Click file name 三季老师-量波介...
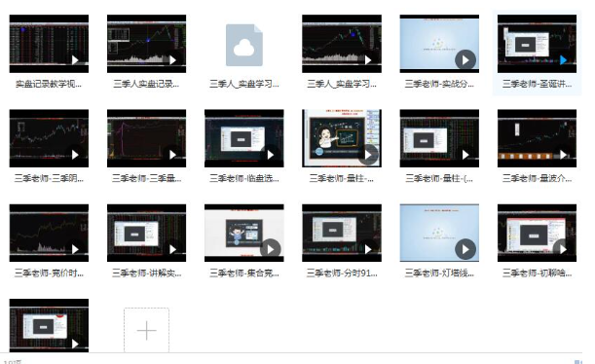The width and height of the screenshot is (595, 364). tap(537, 178)
